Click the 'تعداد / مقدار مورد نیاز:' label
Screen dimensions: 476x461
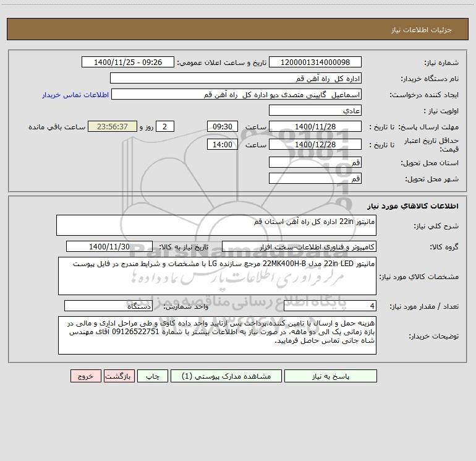pos(424,307)
